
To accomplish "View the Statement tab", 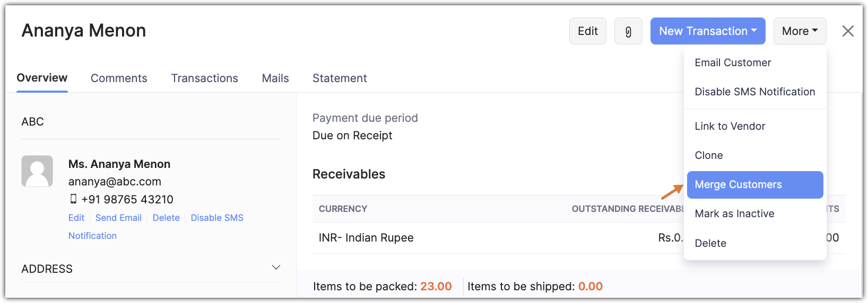I will click(x=340, y=78).
